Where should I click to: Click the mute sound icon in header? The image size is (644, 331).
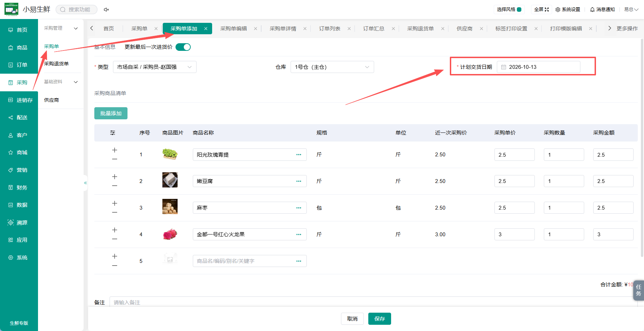click(x=106, y=10)
